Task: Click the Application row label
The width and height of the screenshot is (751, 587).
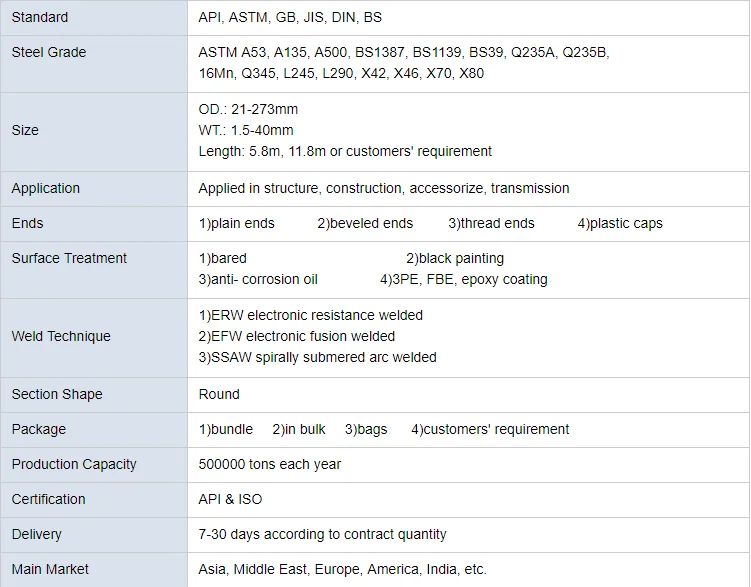Action: tap(46, 188)
